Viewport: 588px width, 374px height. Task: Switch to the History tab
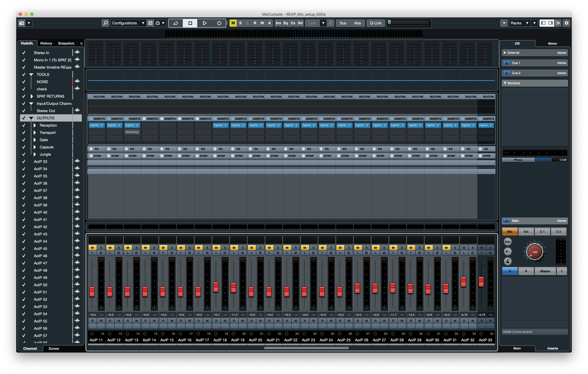(46, 43)
